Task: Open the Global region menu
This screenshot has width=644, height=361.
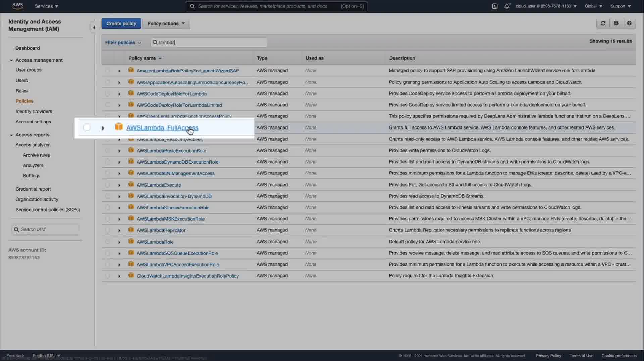Action: click(593, 6)
